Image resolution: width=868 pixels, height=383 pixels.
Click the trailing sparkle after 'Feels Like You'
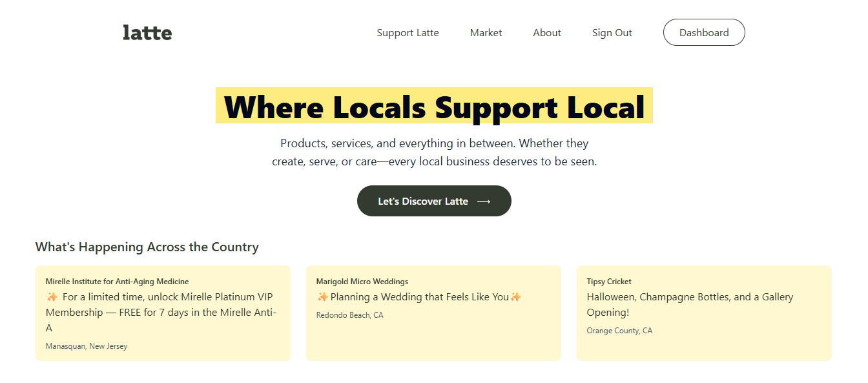click(515, 297)
